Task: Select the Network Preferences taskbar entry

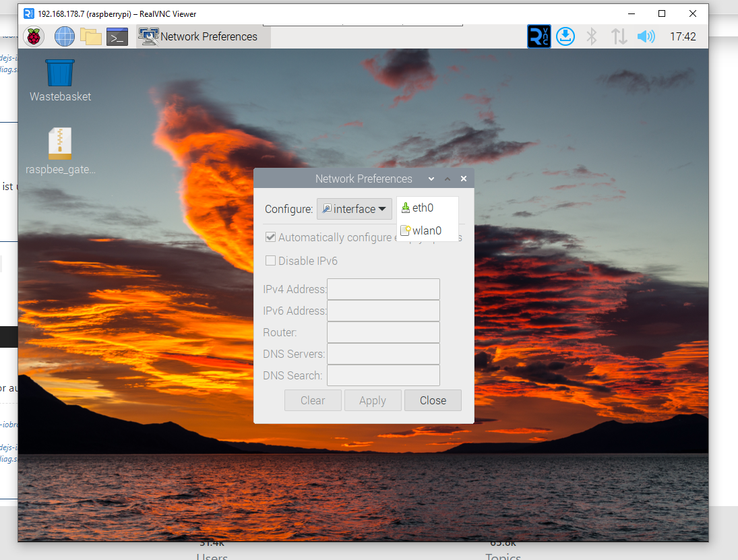Action: tap(204, 36)
